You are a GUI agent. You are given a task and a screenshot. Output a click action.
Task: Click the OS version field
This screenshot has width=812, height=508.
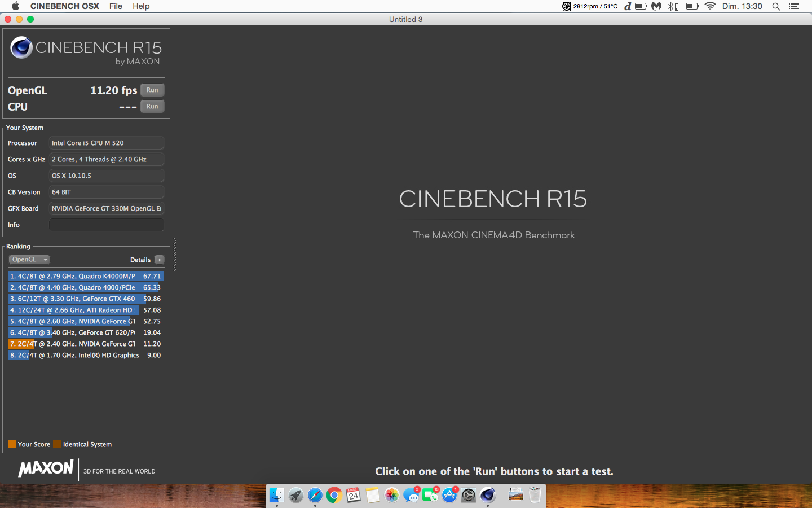[107, 176]
